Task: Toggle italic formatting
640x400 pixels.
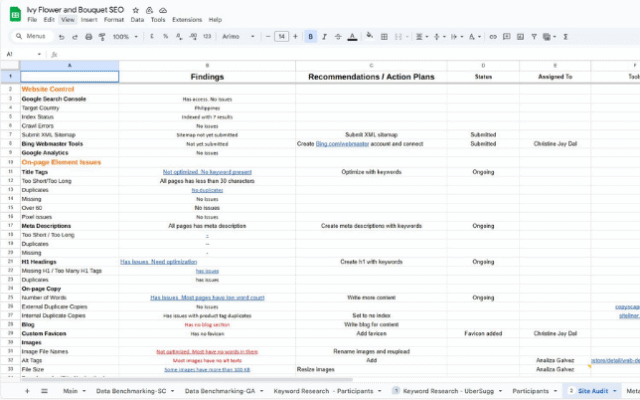Action: [x=325, y=36]
